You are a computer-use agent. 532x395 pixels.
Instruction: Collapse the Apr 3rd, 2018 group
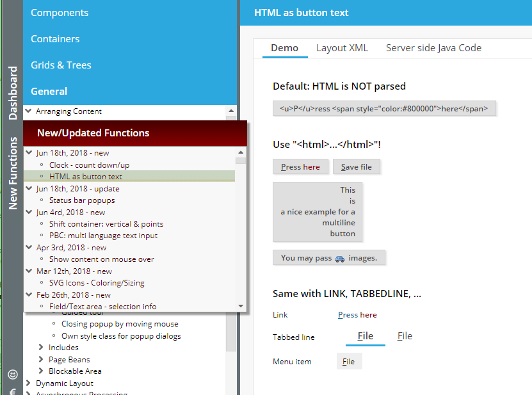28,247
